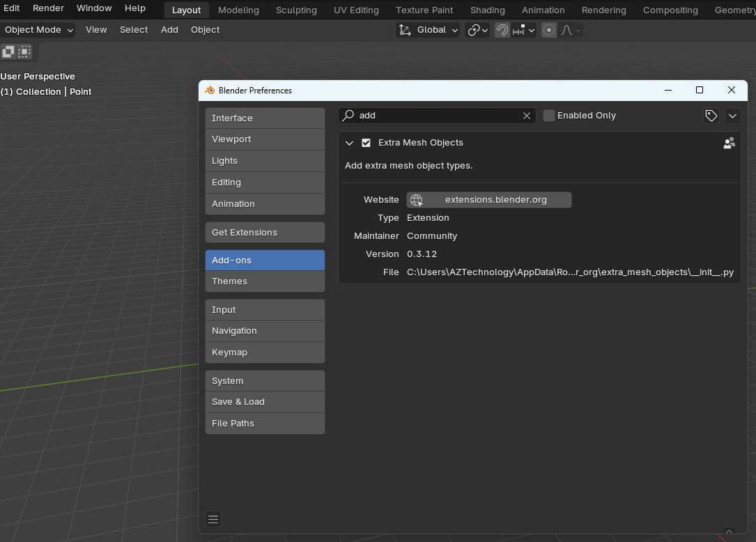Image resolution: width=756 pixels, height=542 pixels.
Task: Open proportional editing falloff curve dropdown
Action: point(571,30)
